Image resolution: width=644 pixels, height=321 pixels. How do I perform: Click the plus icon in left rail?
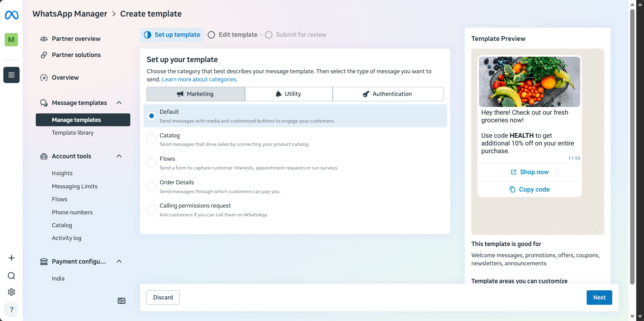pyautogui.click(x=11, y=258)
